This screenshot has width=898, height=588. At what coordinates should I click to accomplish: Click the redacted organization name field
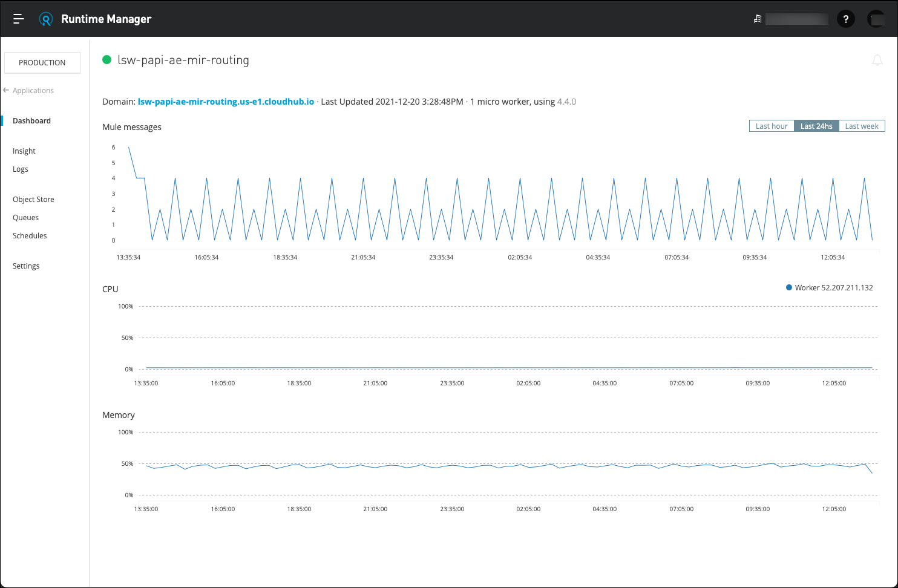click(796, 19)
